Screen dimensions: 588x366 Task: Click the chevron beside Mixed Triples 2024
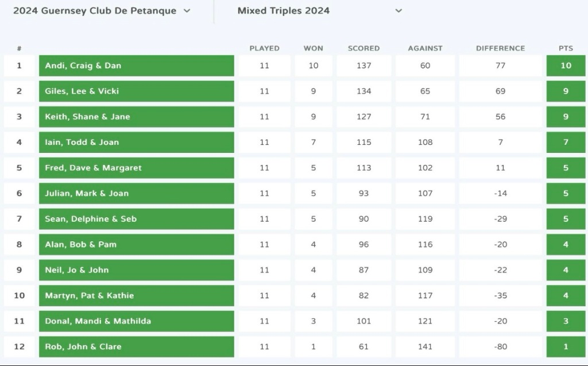click(x=399, y=11)
